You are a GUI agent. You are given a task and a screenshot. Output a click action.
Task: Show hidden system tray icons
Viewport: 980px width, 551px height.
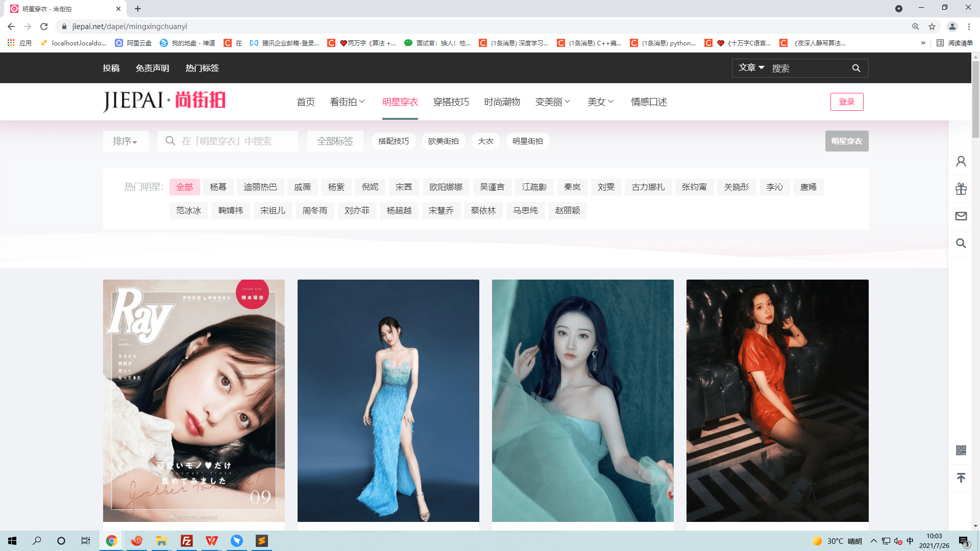[874, 541]
